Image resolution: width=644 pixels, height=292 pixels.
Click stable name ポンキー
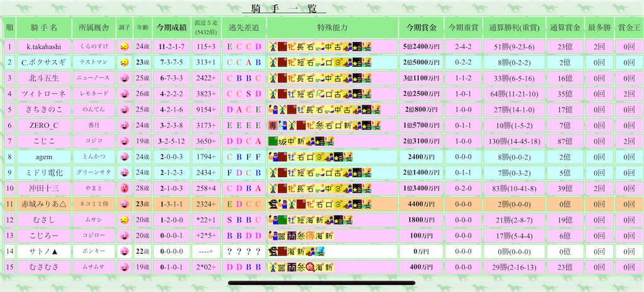point(94,251)
